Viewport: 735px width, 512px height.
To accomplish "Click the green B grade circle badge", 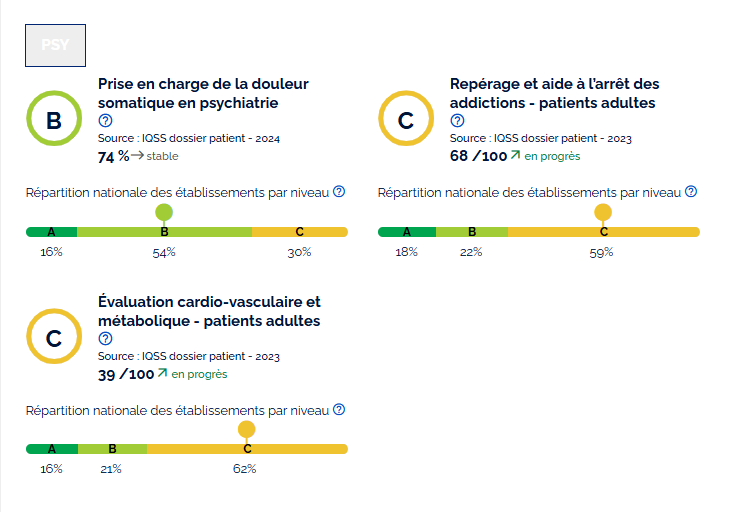I will click(x=54, y=118).
